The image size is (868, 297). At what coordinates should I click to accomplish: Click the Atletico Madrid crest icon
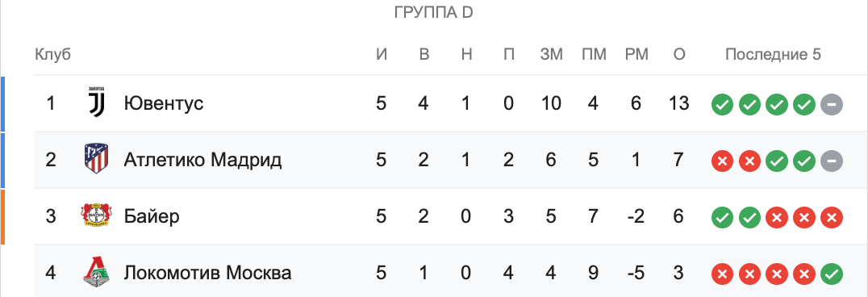(96, 159)
